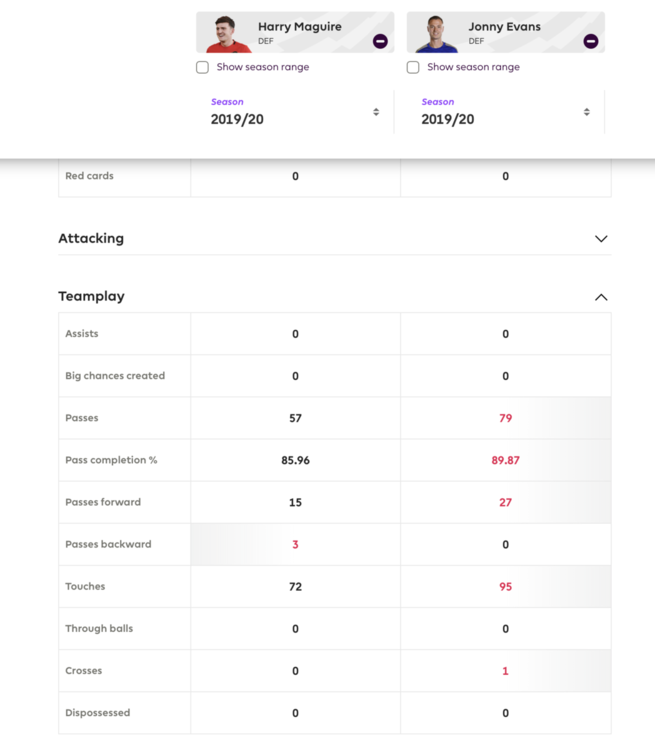Screen dimensions: 655x750
Task: Click Maguire's pass completion 85.96
Action: (295, 460)
